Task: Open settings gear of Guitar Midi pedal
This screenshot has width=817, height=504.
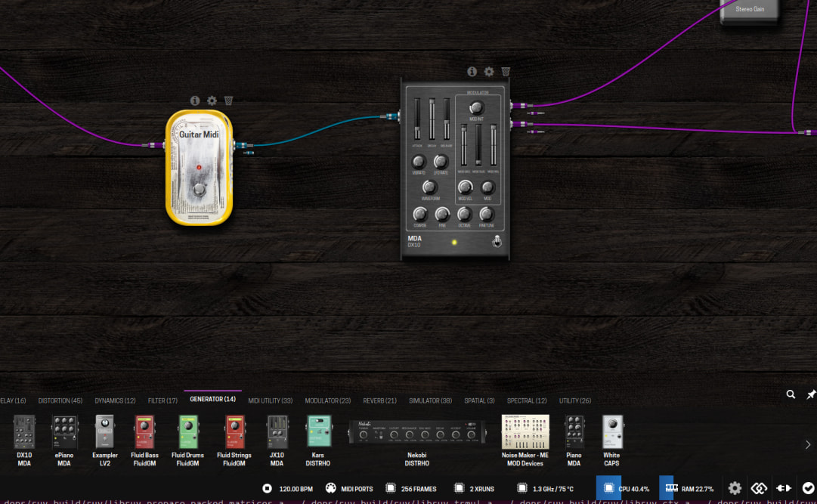Action: click(212, 100)
